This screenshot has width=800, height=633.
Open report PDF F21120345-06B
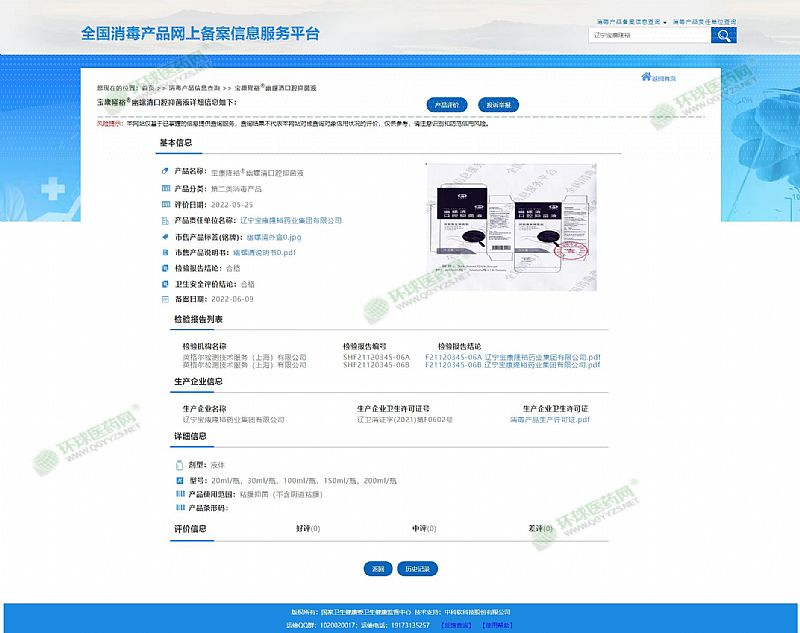pyautogui.click(x=513, y=365)
